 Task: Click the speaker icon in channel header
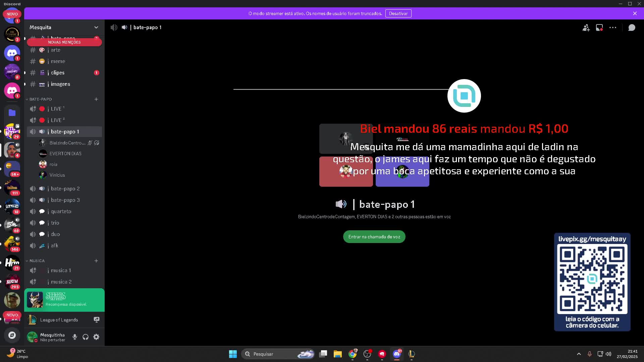(x=114, y=27)
